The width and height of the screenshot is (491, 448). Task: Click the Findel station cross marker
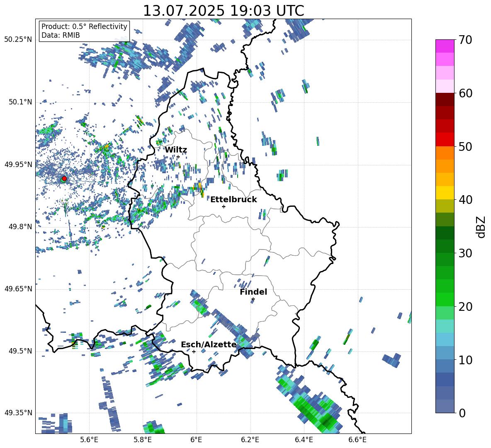[253, 299]
